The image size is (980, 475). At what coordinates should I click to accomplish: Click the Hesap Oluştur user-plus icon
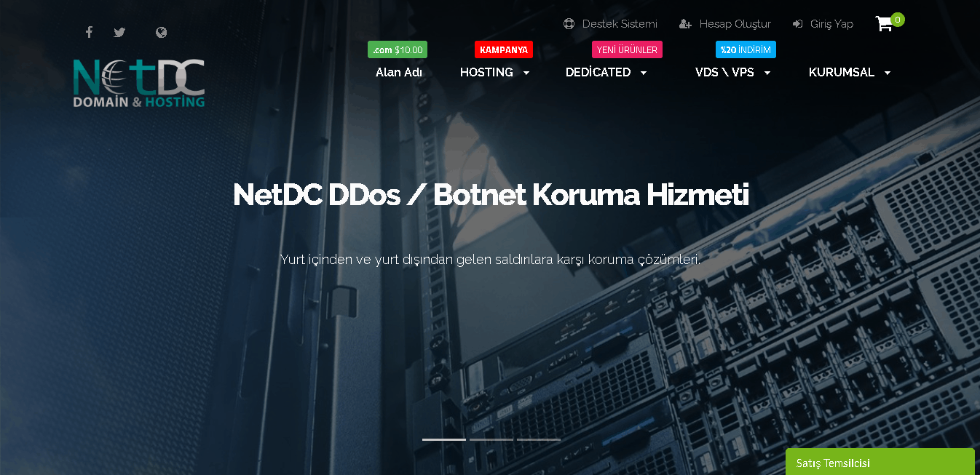(685, 24)
